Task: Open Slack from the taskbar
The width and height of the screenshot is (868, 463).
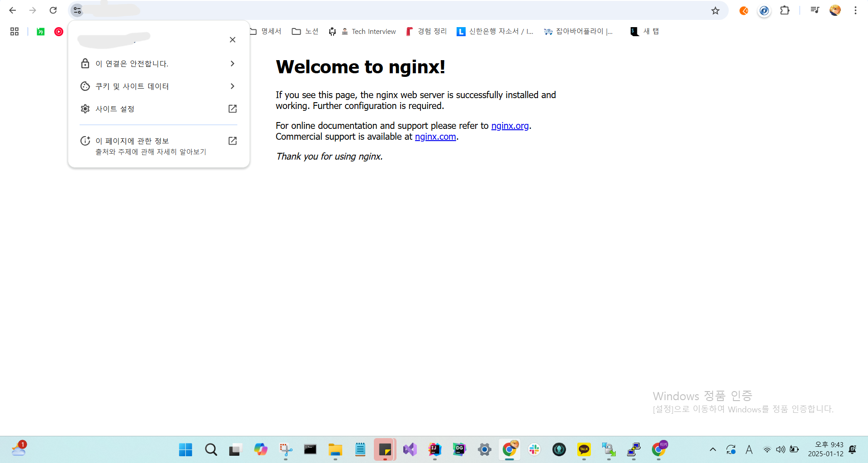Action: click(534, 449)
